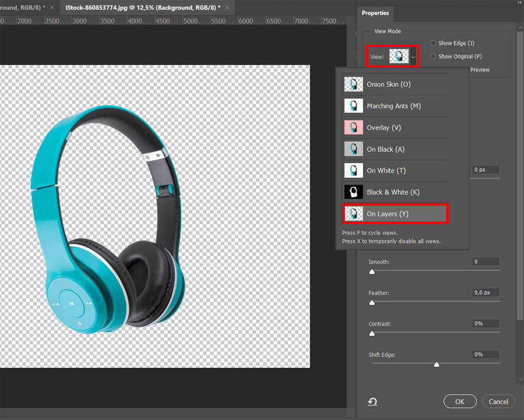This screenshot has height=420, width=524.
Task: Click the Contrast slider handle
Action: (x=372, y=334)
